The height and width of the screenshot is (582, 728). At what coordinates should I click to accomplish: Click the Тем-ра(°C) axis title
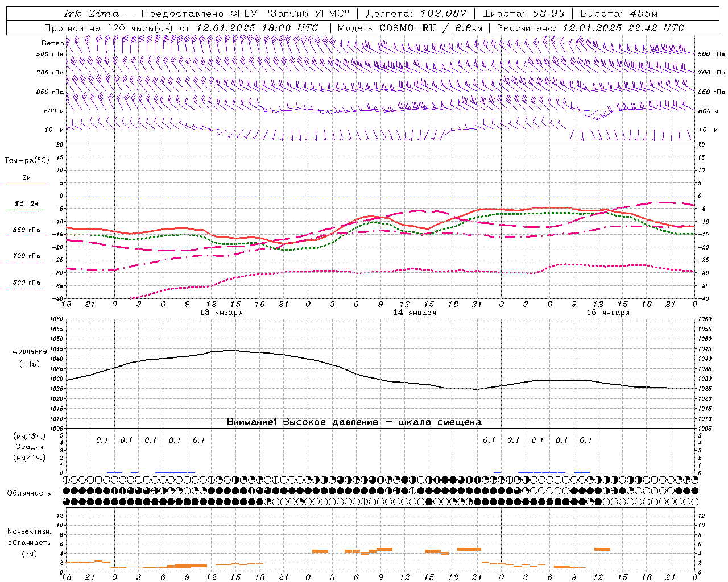coord(27,161)
